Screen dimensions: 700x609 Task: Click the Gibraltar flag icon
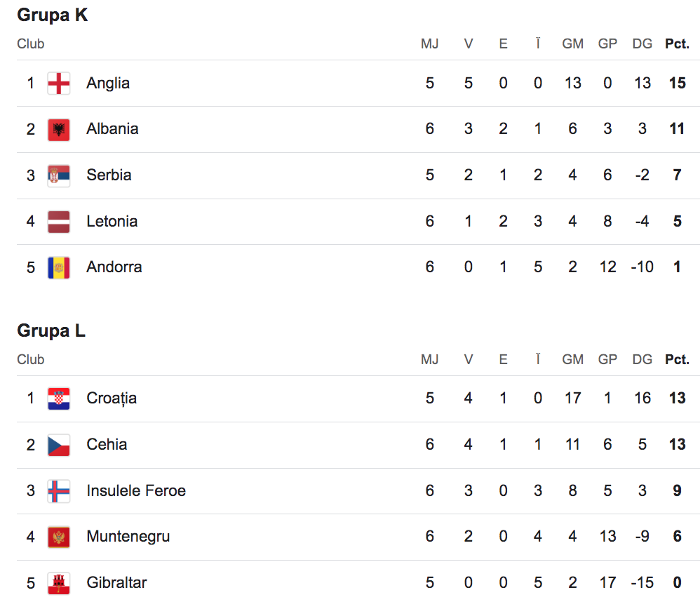click(59, 583)
